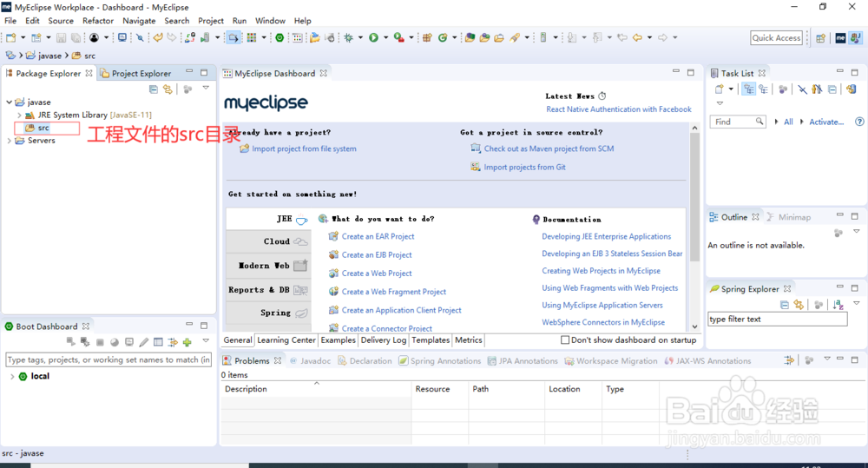The image size is (868, 468).
Task: Switch to the Minimap tab
Action: [789, 217]
